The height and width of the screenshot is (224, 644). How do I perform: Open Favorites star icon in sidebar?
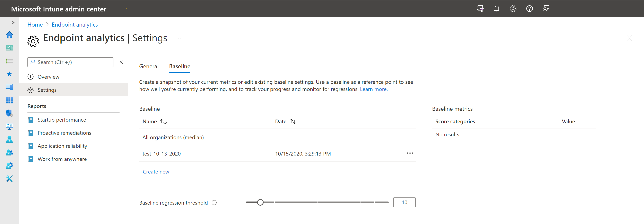tap(9, 74)
